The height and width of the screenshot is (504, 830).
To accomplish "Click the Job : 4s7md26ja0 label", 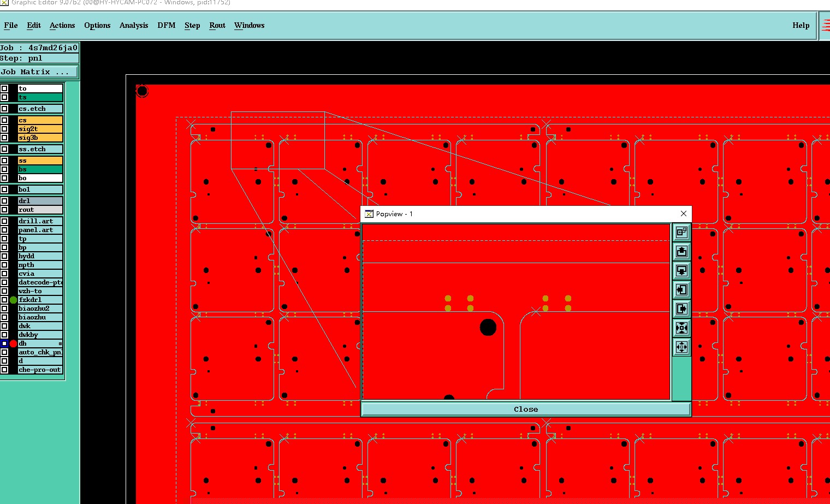I will [39, 48].
